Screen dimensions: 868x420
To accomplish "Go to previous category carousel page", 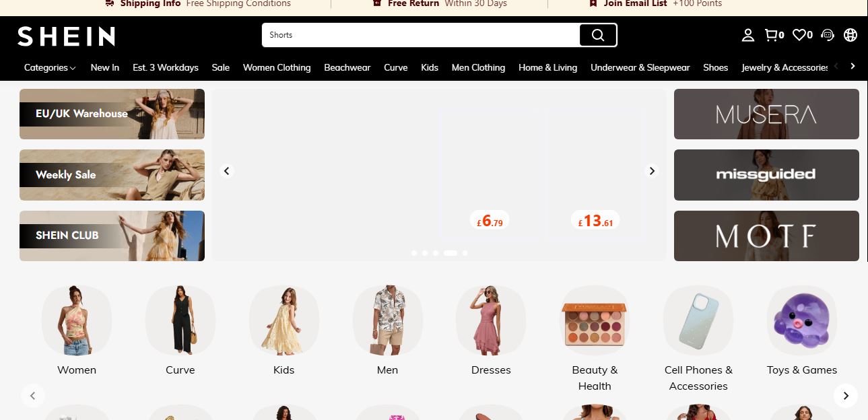I will coord(33,396).
